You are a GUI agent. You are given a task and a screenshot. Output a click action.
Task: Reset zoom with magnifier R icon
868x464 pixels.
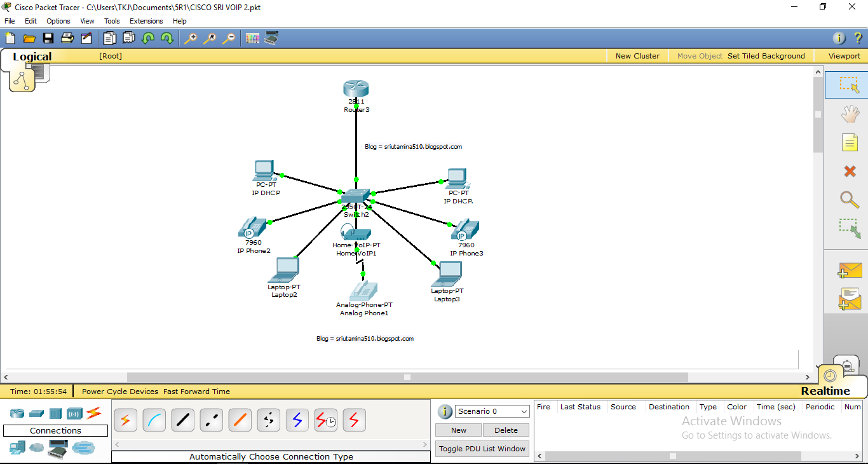click(x=210, y=38)
